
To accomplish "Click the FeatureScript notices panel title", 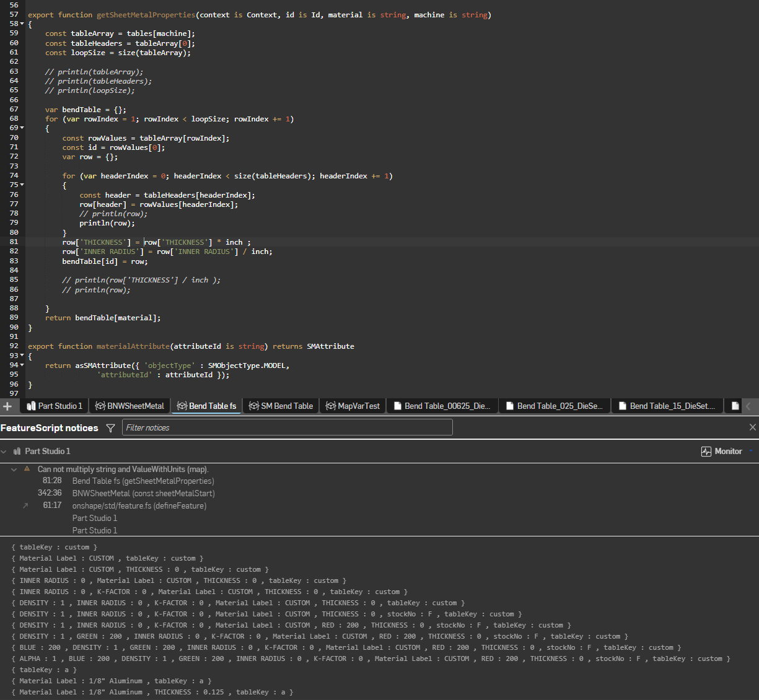I will pos(50,428).
